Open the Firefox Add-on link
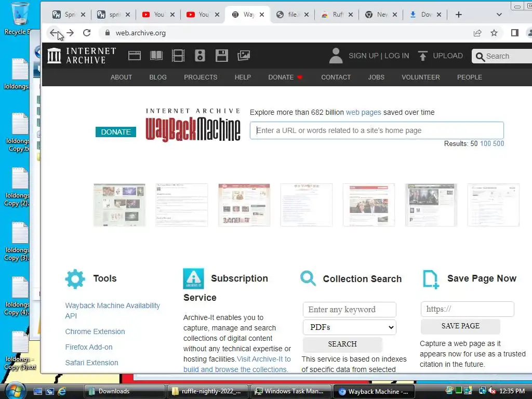Screen dimensions: 532x399 tap(88, 347)
